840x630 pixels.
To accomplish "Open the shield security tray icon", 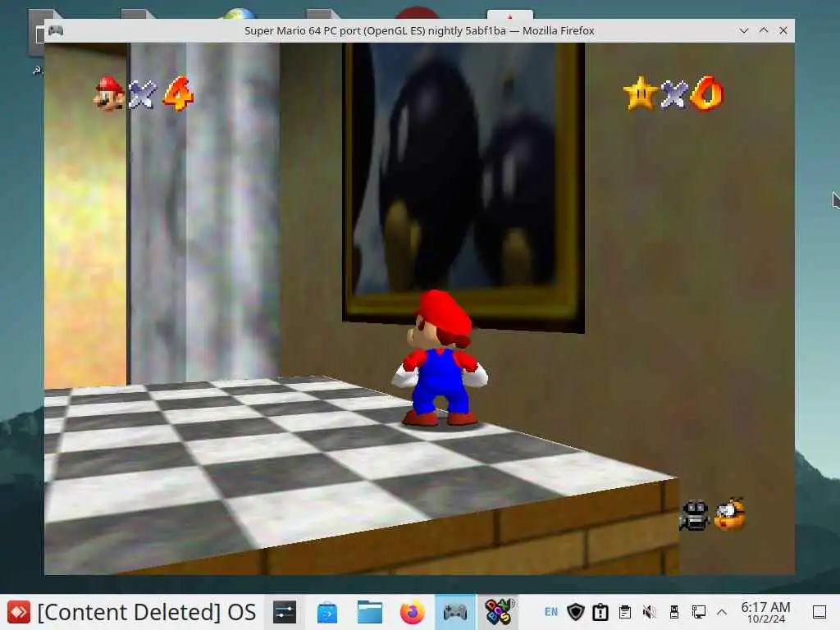I will pos(575,612).
